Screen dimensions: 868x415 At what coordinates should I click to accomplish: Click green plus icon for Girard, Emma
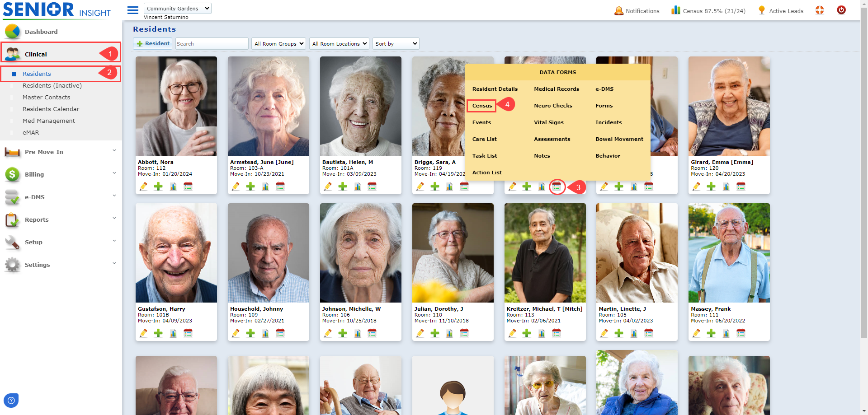711,187
